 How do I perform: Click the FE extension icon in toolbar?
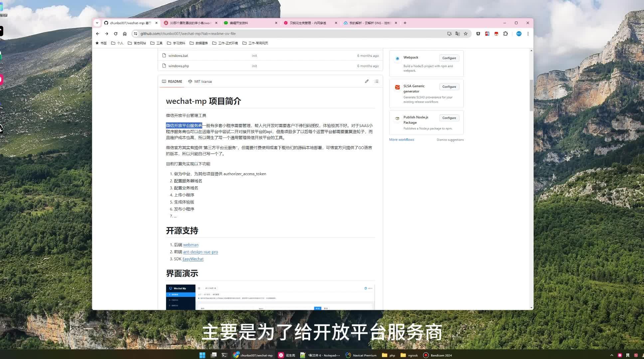pos(487,34)
